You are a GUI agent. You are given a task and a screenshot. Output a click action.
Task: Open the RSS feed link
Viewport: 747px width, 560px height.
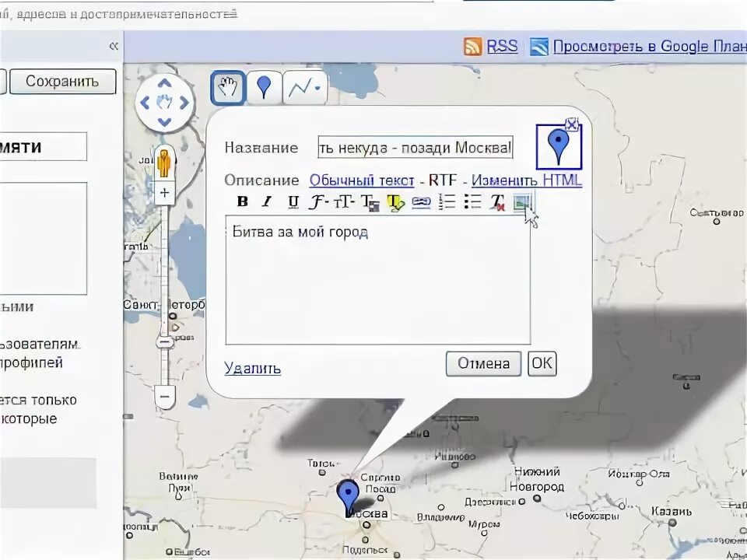[502, 46]
